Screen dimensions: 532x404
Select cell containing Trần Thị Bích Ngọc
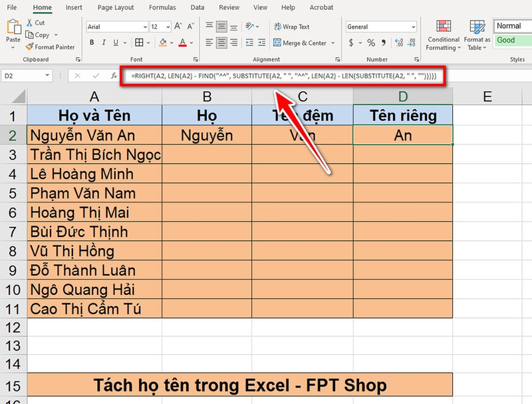pyautogui.click(x=94, y=154)
